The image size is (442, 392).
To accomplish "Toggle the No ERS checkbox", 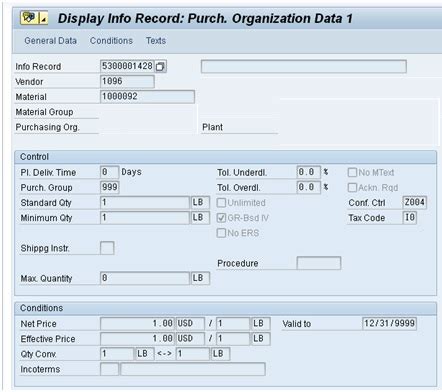I will click(221, 233).
